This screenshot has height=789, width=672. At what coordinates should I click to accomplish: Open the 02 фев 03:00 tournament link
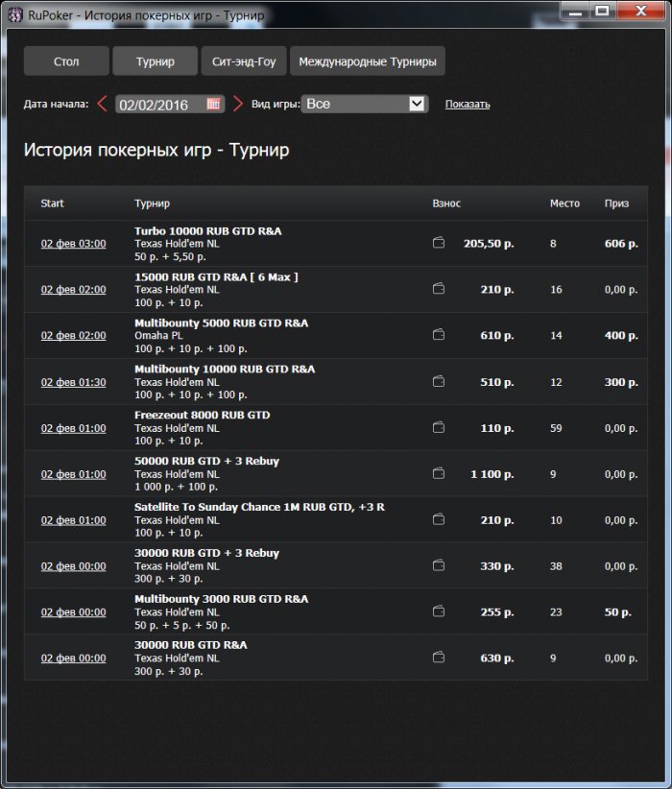click(x=73, y=244)
